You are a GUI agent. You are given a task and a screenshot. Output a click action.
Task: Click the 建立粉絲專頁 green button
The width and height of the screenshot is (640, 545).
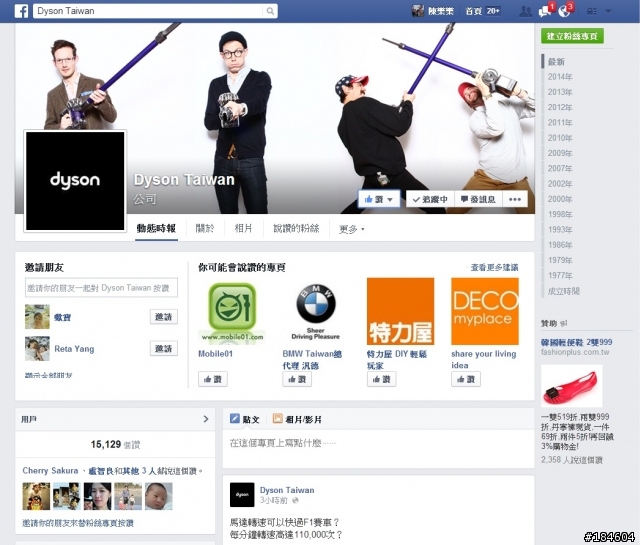point(572,36)
